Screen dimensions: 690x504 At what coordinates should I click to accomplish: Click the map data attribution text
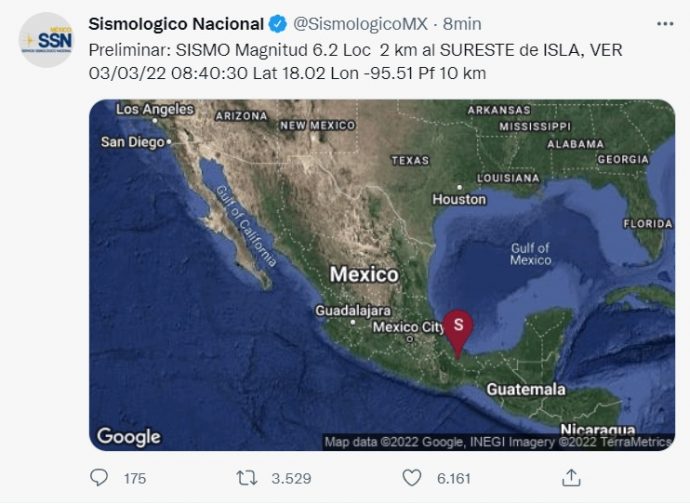[x=498, y=442]
